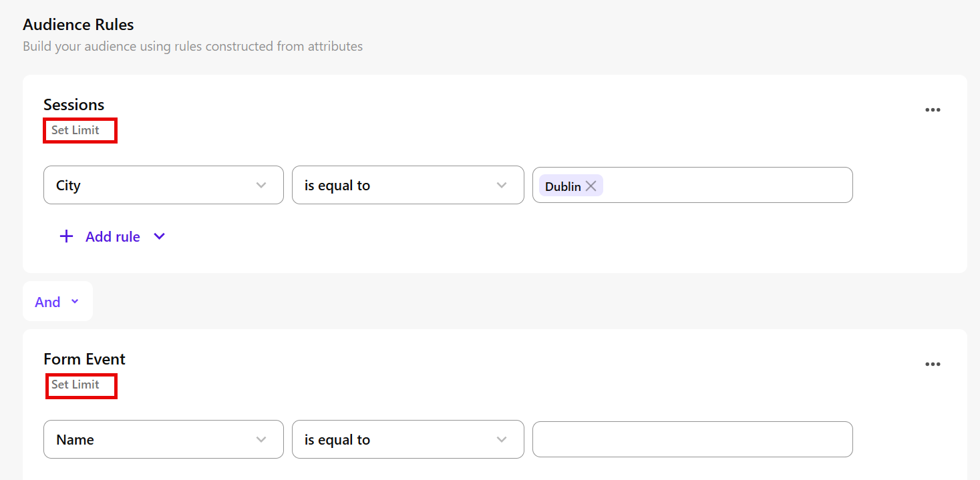
Task: Click the Add rule button
Action: pyautogui.click(x=112, y=236)
